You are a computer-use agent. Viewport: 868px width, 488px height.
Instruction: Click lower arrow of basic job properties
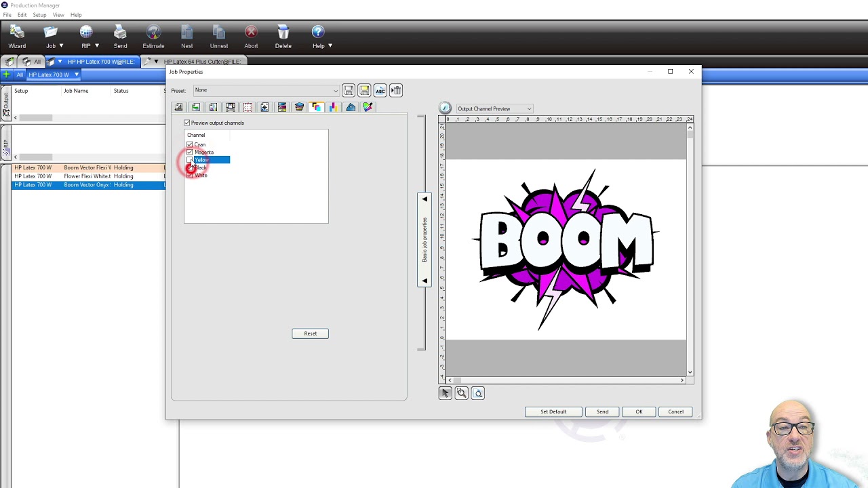425,281
